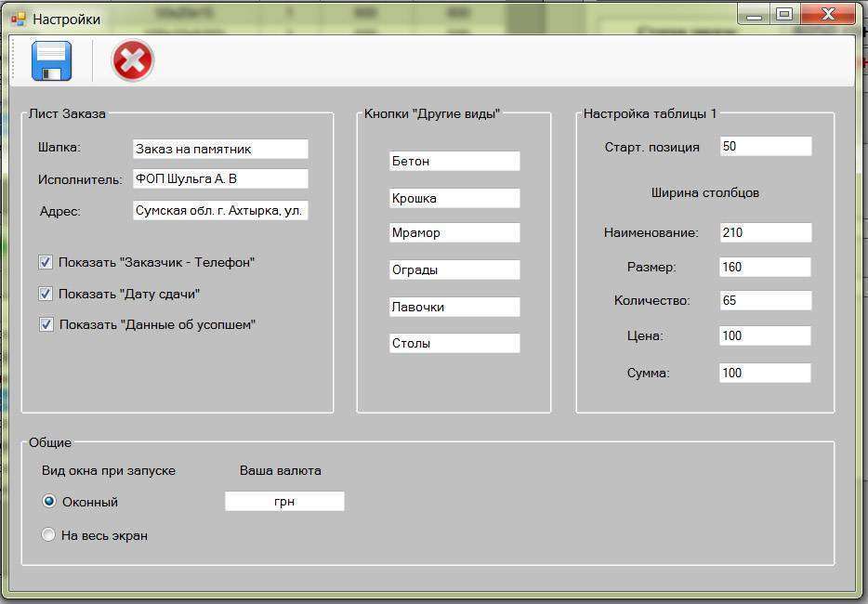Screen dimensions: 868x604
Task: Maximize the Настройки window
Action: 784,14
